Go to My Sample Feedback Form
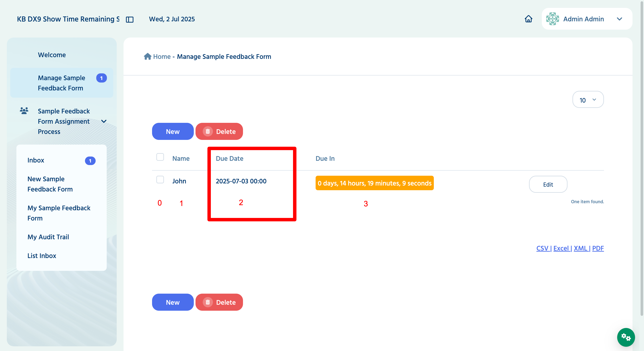The image size is (644, 351). click(x=59, y=213)
